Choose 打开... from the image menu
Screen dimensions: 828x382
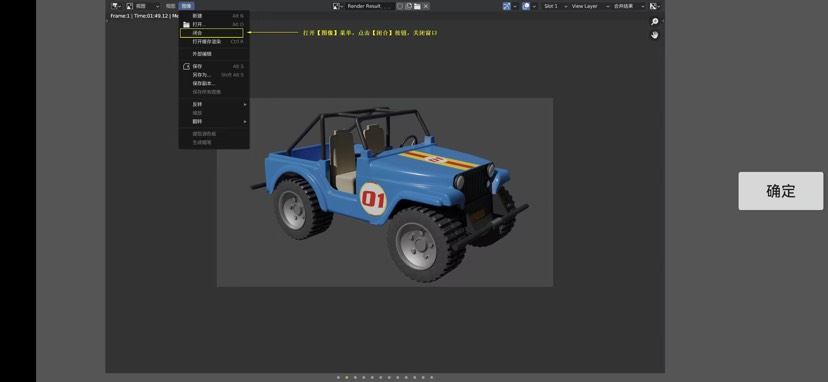pyautogui.click(x=214, y=24)
